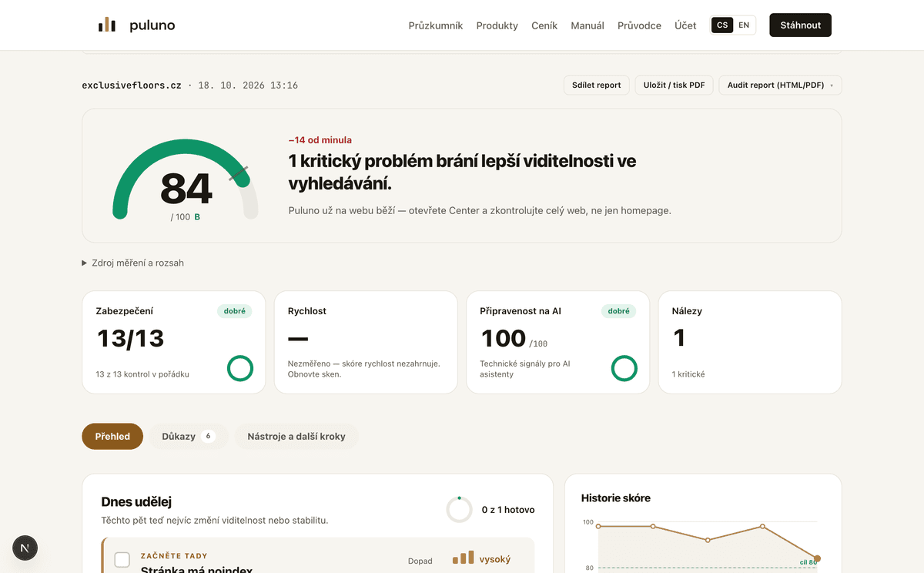The height and width of the screenshot is (573, 924).
Task: Open Průvodce in the top navigation
Action: coord(639,25)
